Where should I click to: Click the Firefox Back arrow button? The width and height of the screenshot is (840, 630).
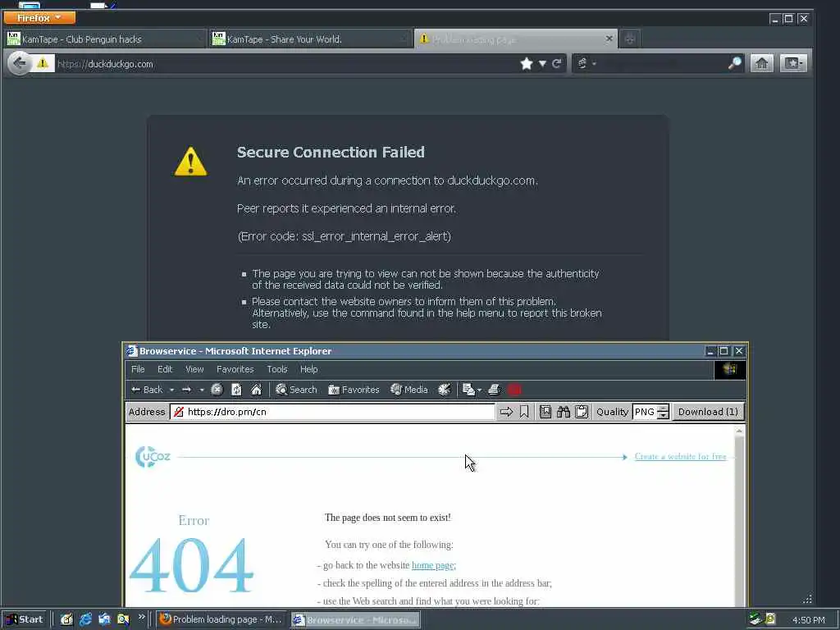[20, 64]
